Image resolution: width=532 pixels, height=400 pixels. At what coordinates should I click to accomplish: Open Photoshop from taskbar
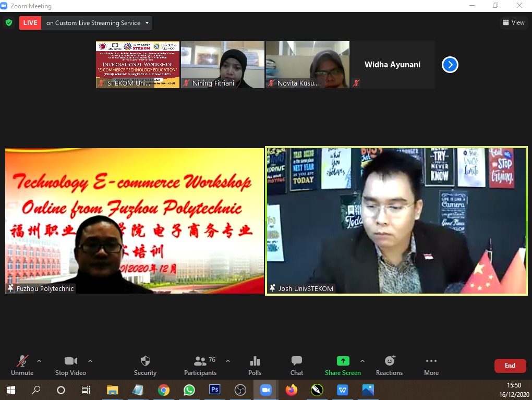point(214,390)
